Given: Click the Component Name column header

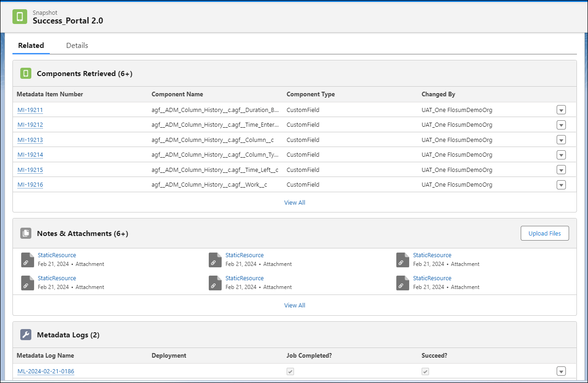Looking at the screenshot, I should click(x=177, y=94).
